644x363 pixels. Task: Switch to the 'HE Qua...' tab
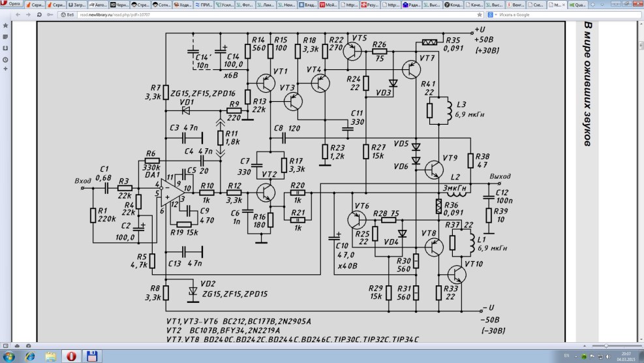click(579, 4)
